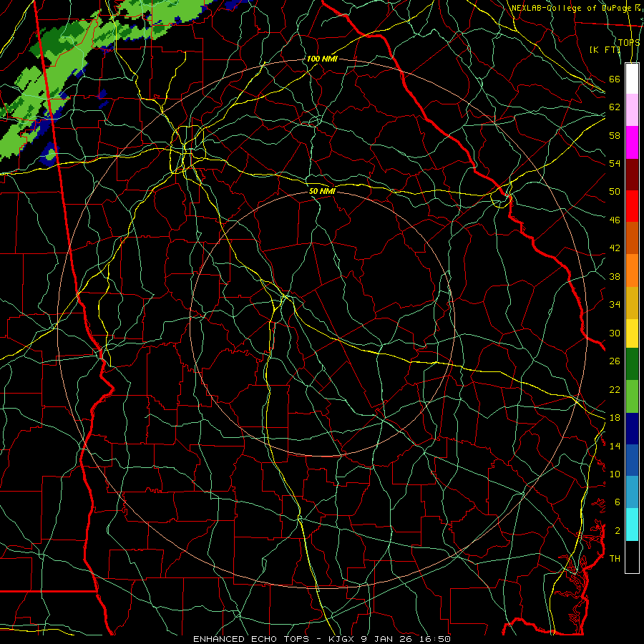Click the navy 14-18 kft legend color
Viewport: 644px width, 644px height.
[632, 429]
